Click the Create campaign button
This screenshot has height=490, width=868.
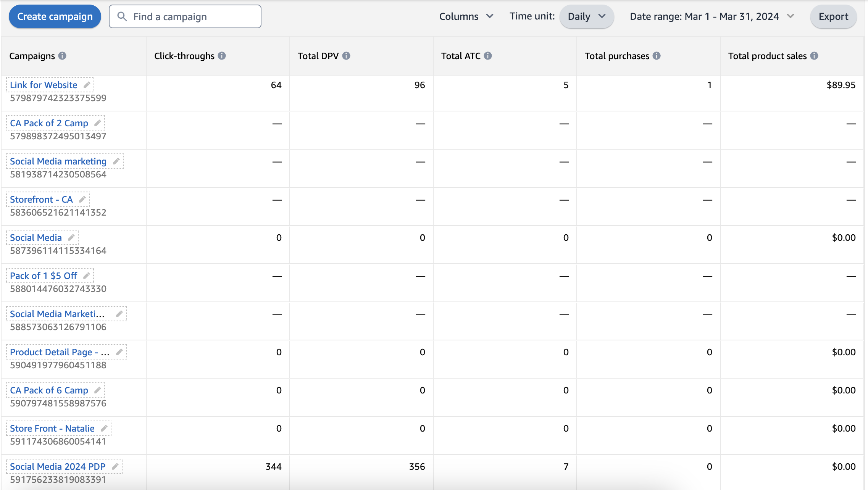point(55,16)
